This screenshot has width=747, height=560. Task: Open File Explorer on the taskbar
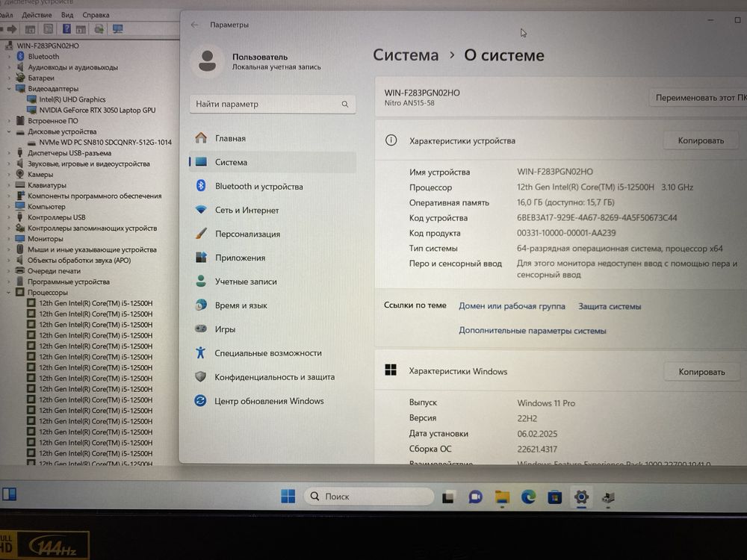click(x=502, y=497)
